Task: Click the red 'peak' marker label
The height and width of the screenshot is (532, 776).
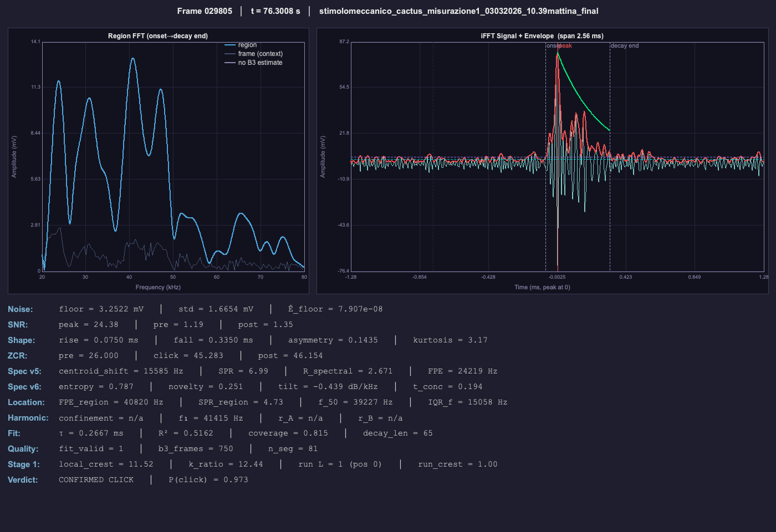Action: 565,45
